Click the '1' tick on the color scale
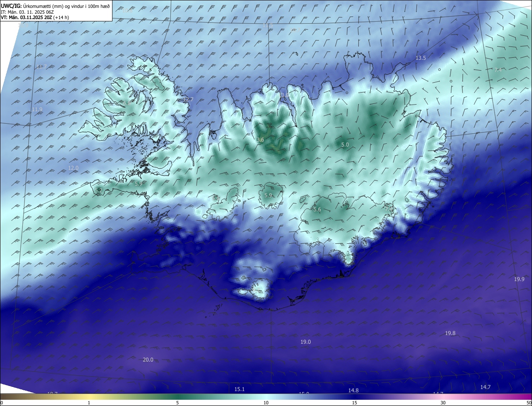The image size is (532, 406). 89,403
